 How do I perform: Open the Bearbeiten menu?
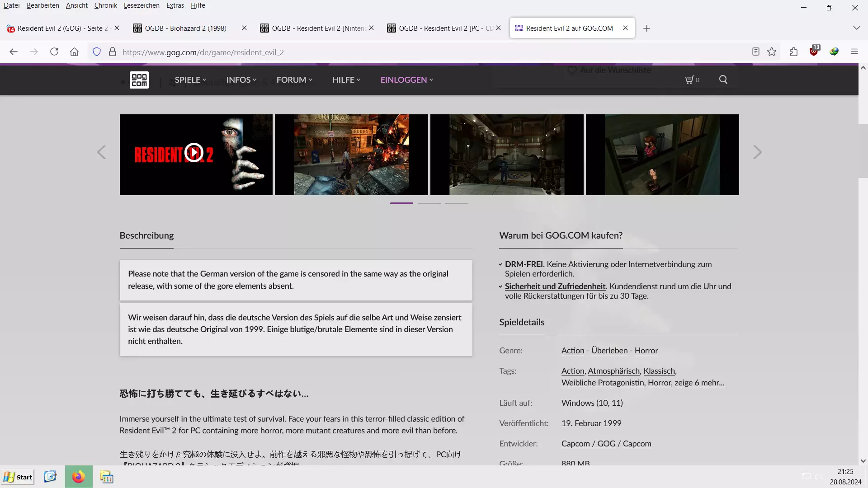pyautogui.click(x=43, y=5)
